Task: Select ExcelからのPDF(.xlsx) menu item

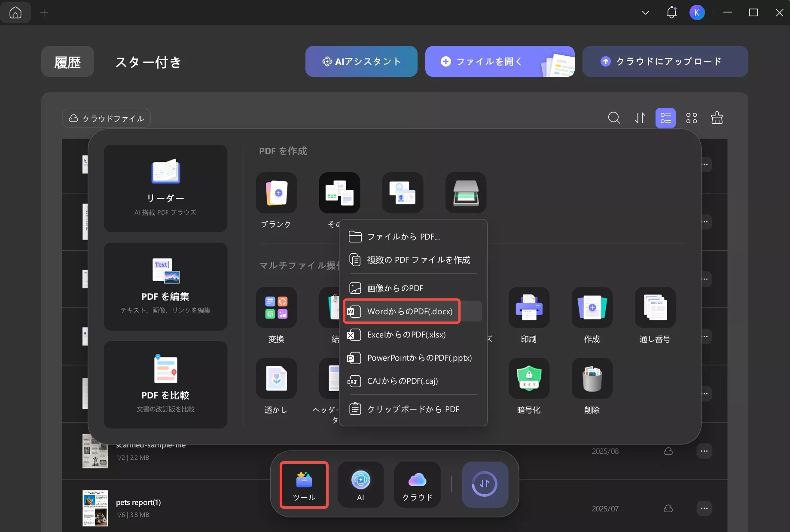Action: [x=413, y=334]
